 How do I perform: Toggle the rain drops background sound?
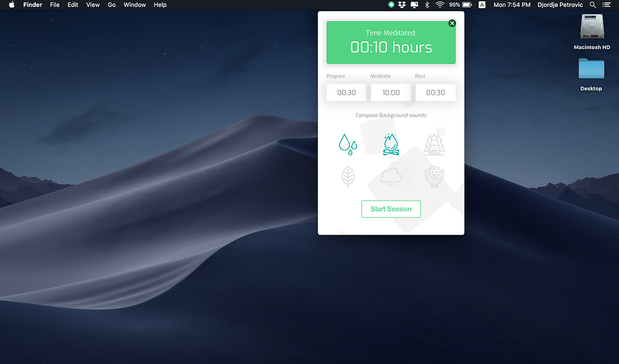click(348, 144)
